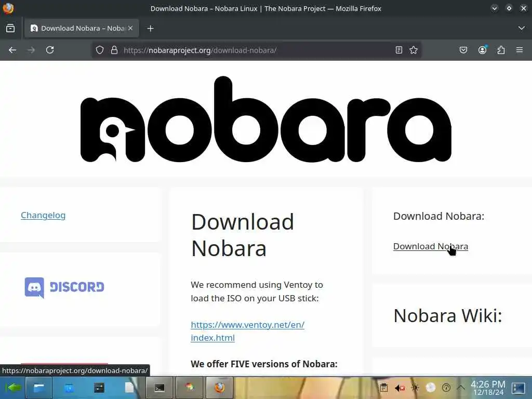
Task: Click the green arrow start menu icon
Action: tap(13, 388)
